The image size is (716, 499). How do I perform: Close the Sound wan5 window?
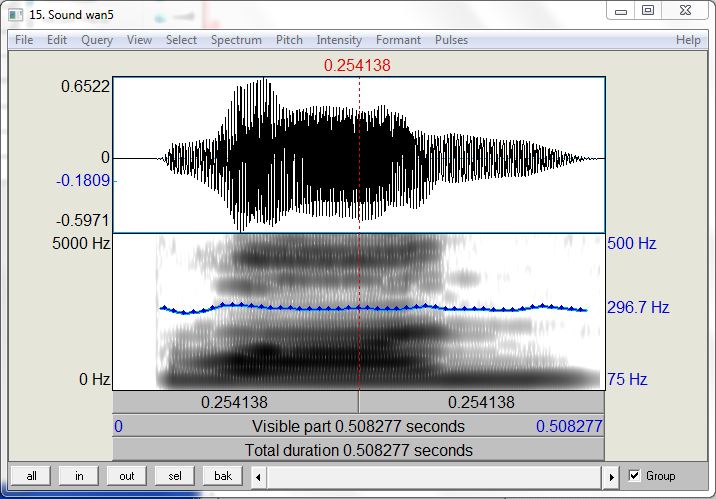[685, 11]
